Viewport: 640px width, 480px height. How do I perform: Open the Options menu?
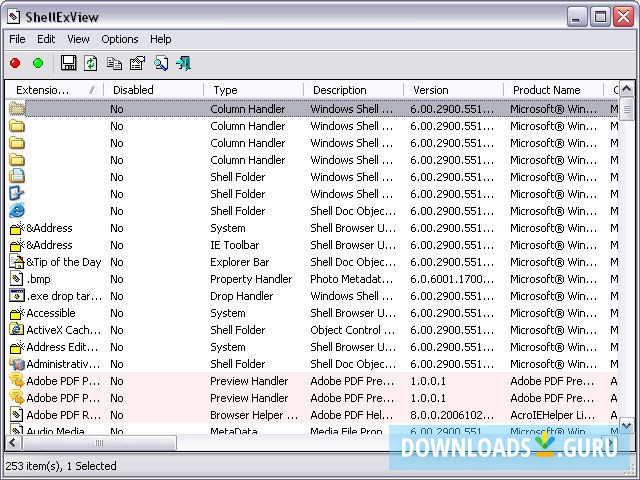[x=120, y=39]
